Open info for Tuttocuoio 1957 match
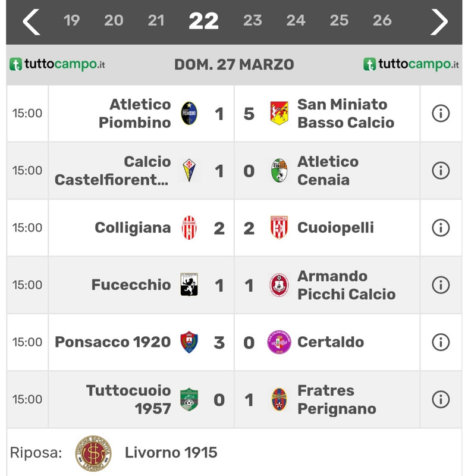 point(441,399)
